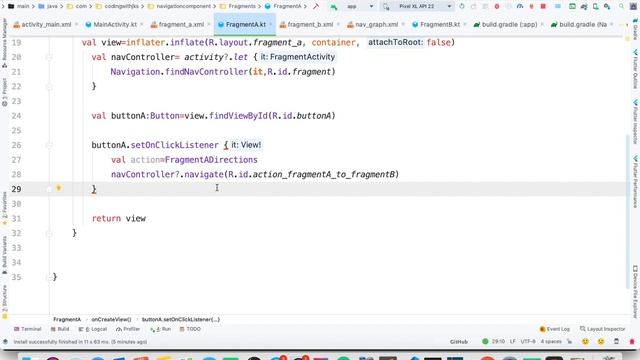
Task: Click the 29:10 cursor position indicator
Action: [x=498, y=342]
